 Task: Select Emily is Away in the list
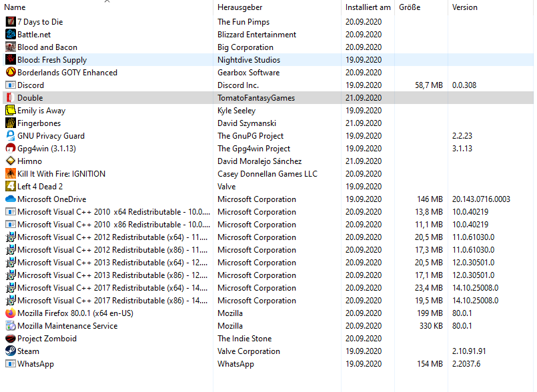pos(41,111)
